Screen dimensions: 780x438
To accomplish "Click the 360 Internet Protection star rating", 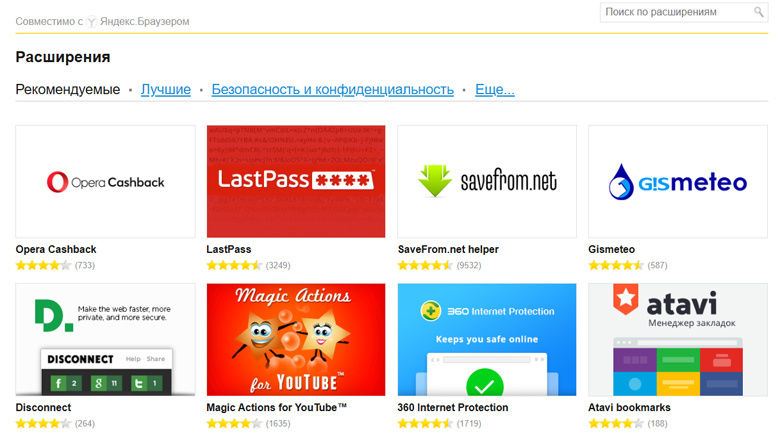I will coord(425,424).
